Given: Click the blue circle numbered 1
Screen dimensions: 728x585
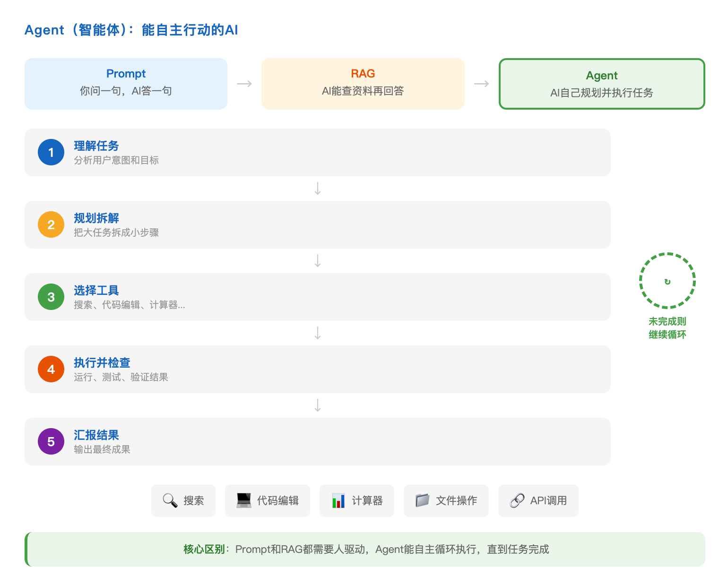Looking at the screenshot, I should (51, 152).
